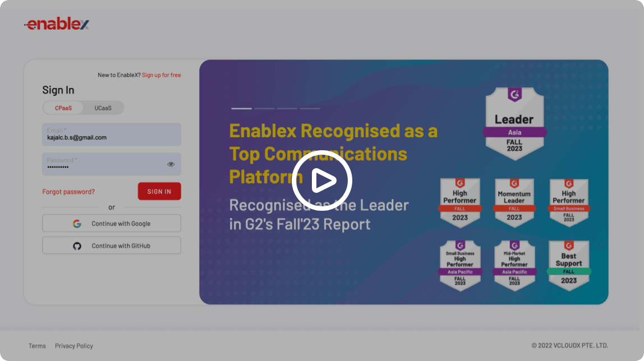Click Small Business High Performer Asia Pacific badge
Screen dimensions: 644x361
click(460, 265)
